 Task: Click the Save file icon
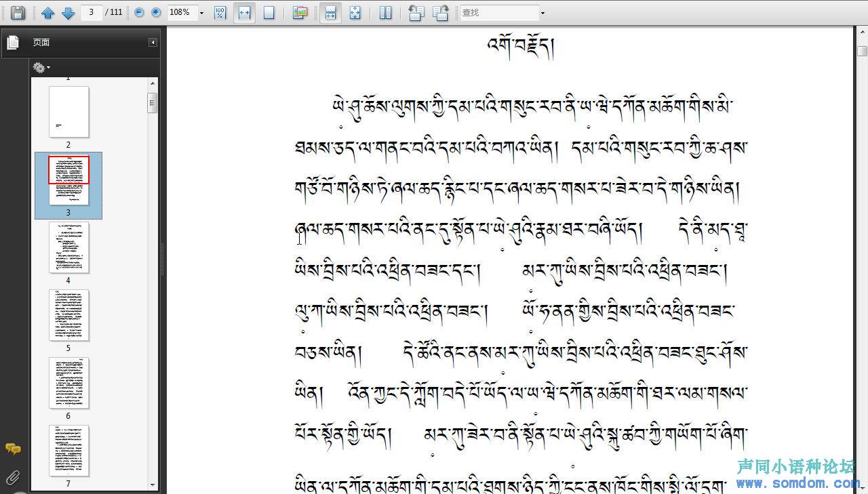point(18,12)
